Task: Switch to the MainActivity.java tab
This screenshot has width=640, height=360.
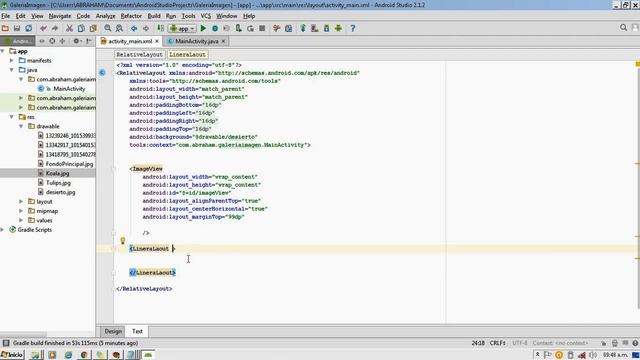Action: tap(196, 41)
